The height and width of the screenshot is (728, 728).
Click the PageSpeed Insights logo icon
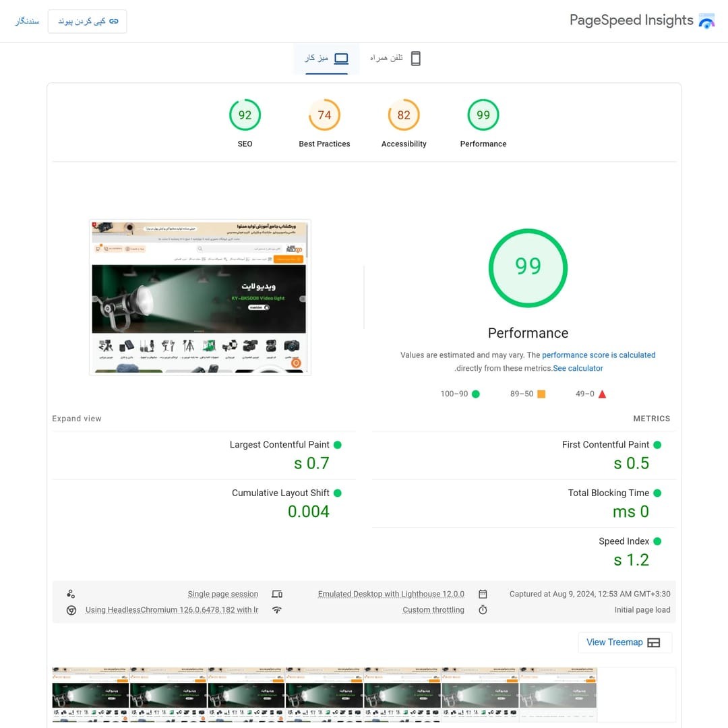tap(706, 21)
